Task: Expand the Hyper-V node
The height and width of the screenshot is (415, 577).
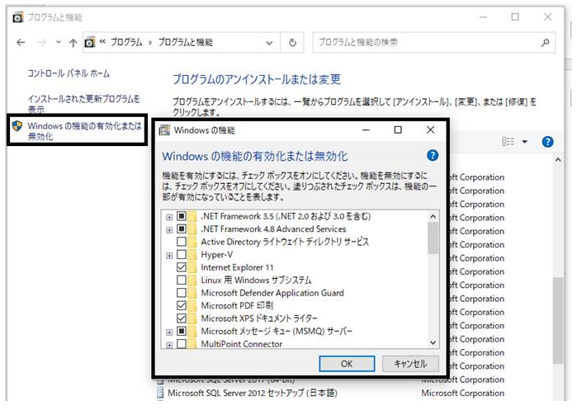Action: (x=169, y=255)
